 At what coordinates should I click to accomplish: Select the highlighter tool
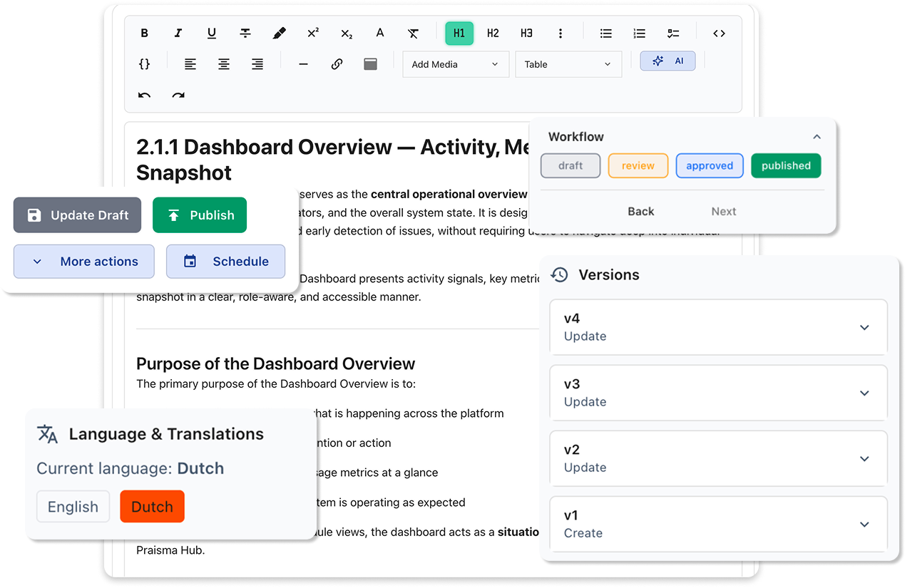[x=280, y=33]
